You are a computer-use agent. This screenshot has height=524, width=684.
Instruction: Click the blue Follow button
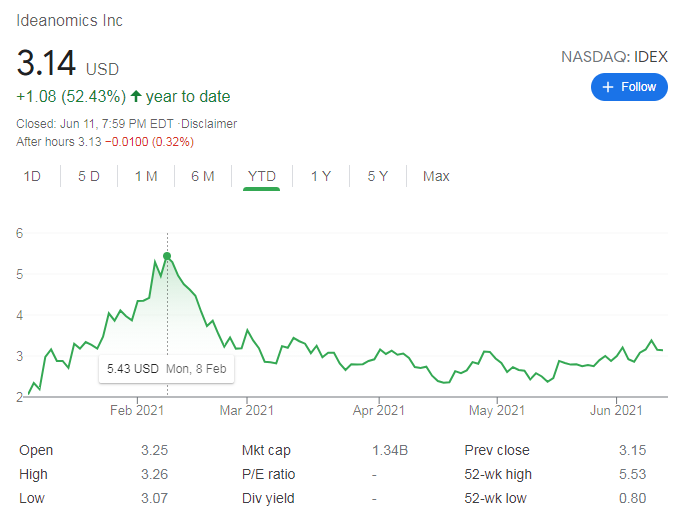[x=629, y=87]
